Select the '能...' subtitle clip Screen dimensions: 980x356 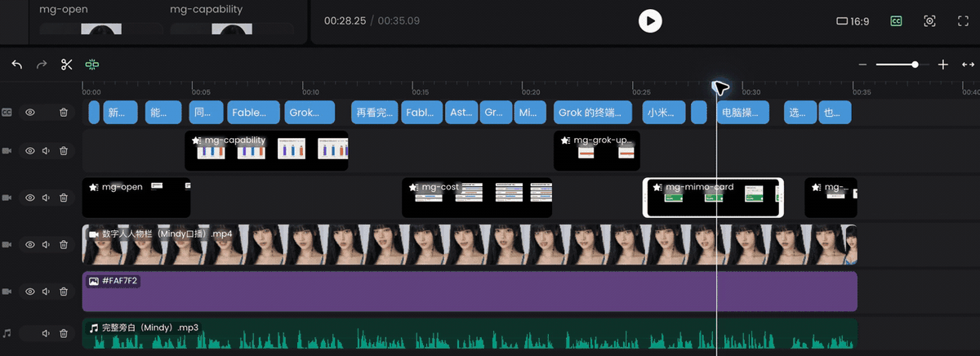click(x=163, y=113)
